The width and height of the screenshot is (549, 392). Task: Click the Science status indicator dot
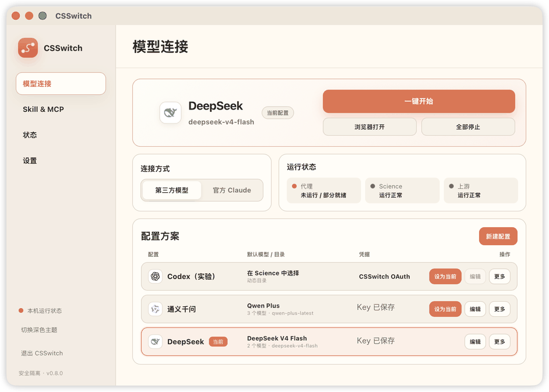tap(373, 186)
